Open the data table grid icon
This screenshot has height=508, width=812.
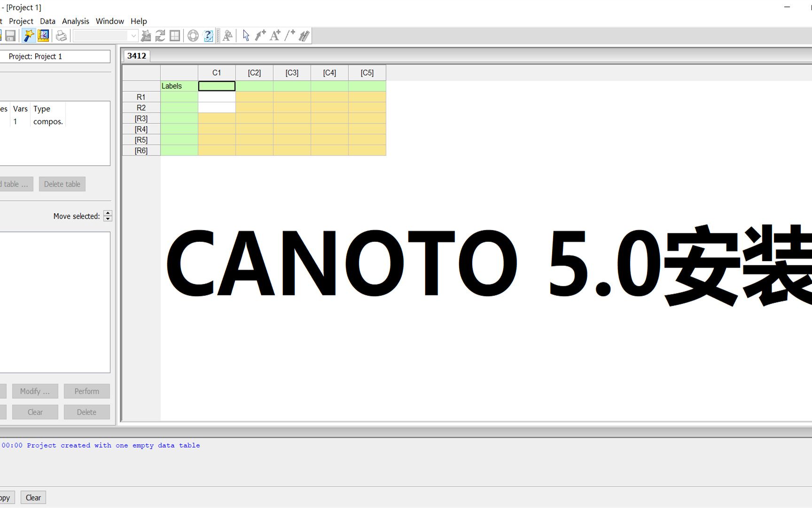point(174,35)
